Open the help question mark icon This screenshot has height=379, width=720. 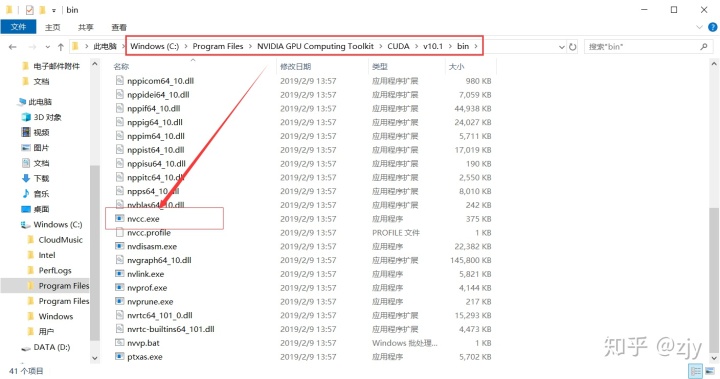[713, 27]
